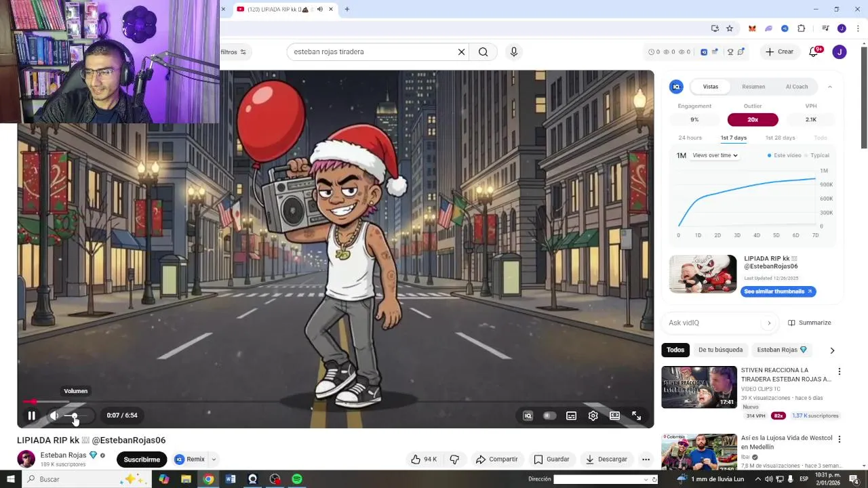Select the Vistas tab in vidIQ panel
Viewport: 868px width, 488px height.
[711, 87]
